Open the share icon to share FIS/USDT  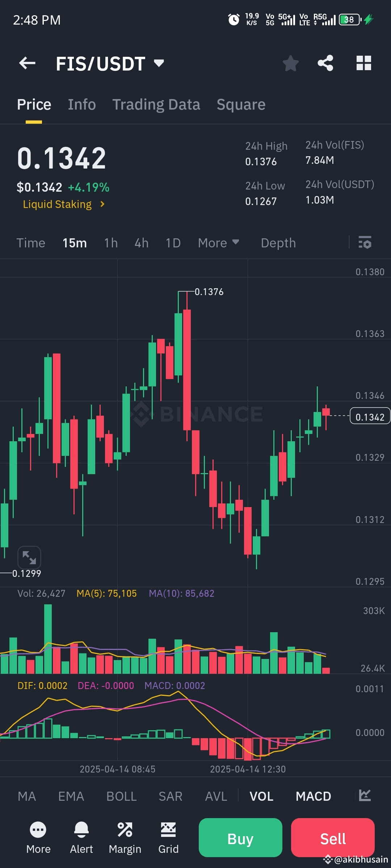point(325,63)
